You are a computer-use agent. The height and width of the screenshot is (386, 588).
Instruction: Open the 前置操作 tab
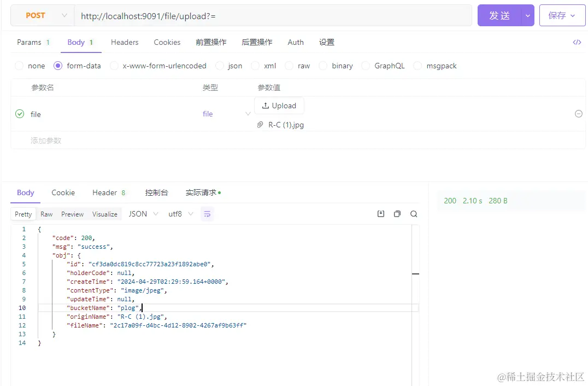[x=211, y=42]
